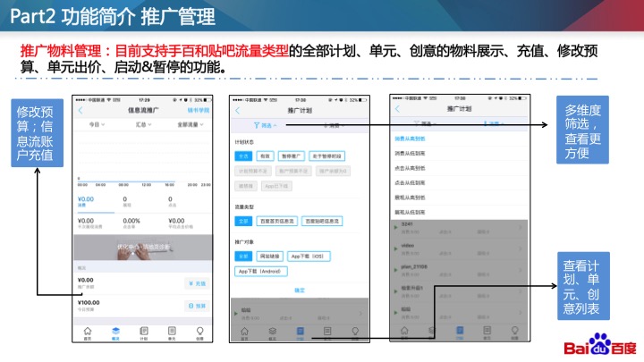Tap the layers overview icon on the middle phone

coord(272,333)
